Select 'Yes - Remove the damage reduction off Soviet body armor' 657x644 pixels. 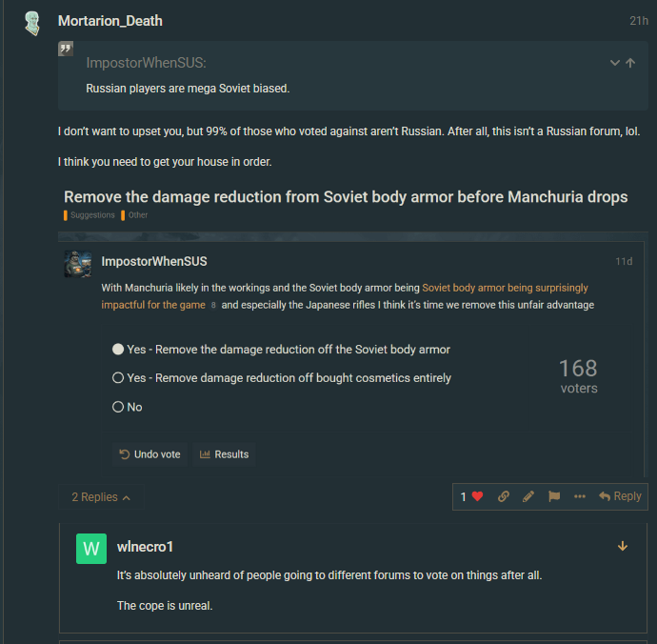[x=118, y=350]
